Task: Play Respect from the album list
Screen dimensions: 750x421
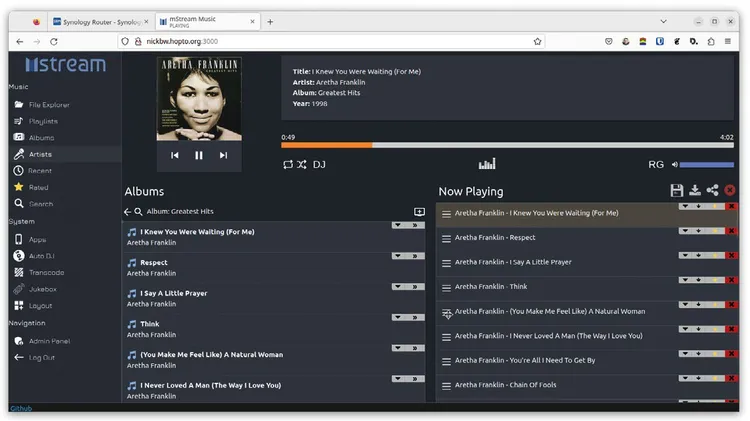Action: pos(154,262)
